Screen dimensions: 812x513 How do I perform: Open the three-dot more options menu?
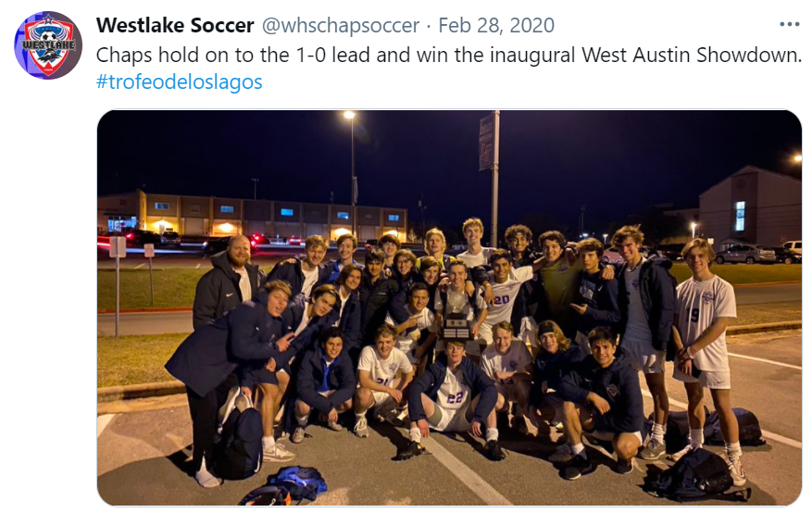(789, 24)
